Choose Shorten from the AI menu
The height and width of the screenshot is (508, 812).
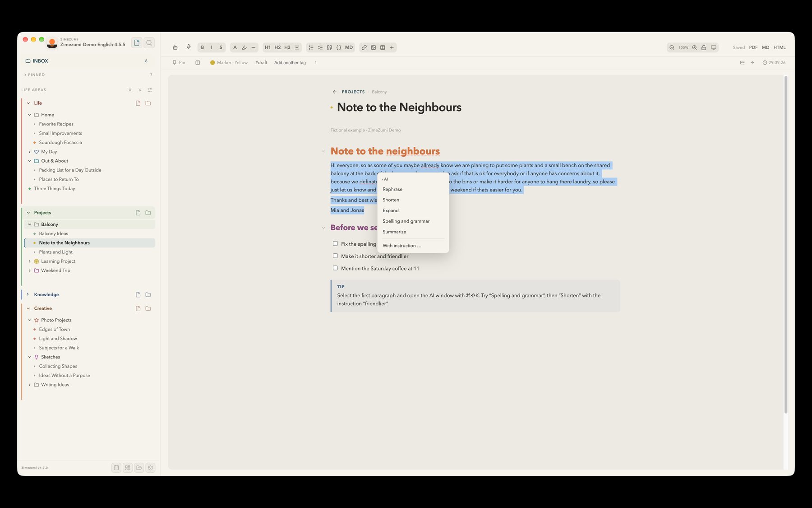[x=391, y=200]
